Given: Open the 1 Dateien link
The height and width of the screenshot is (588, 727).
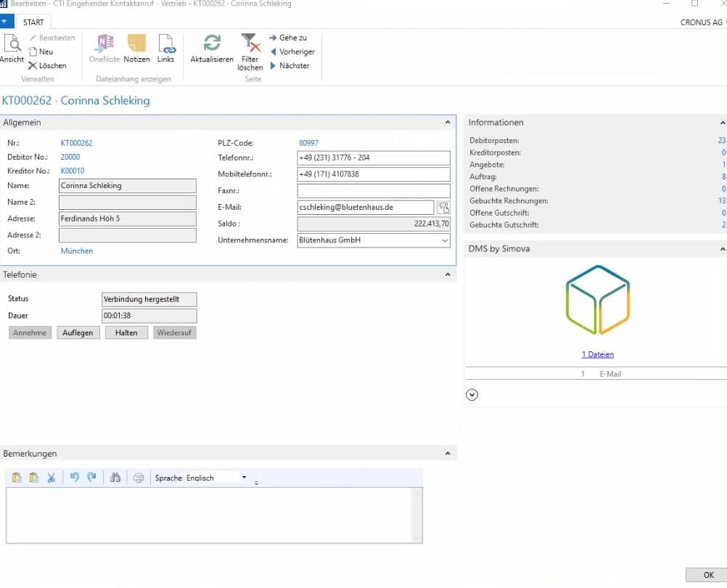Looking at the screenshot, I should (598, 354).
